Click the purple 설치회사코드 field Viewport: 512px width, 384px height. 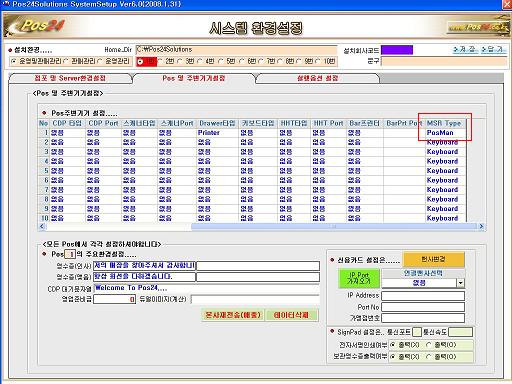397,50
